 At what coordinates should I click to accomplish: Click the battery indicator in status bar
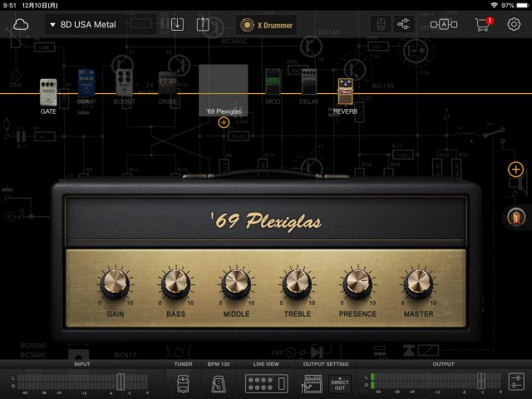pos(522,5)
